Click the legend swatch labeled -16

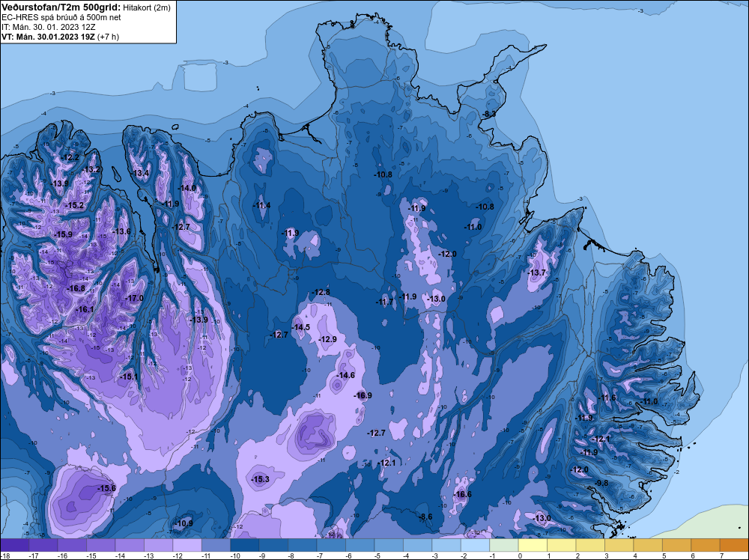pos(72,545)
